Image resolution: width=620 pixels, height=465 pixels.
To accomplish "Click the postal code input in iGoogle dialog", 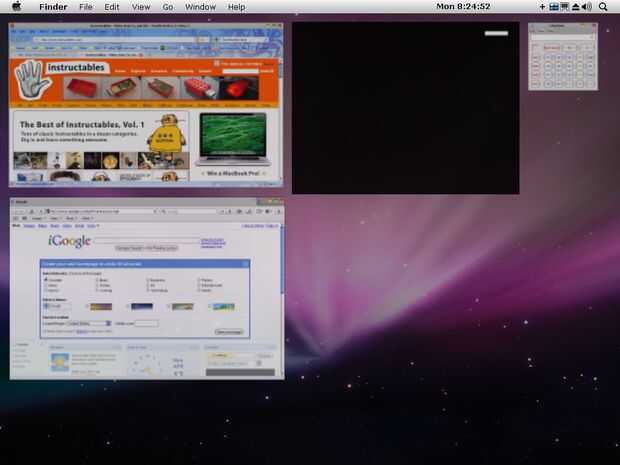I will (146, 323).
